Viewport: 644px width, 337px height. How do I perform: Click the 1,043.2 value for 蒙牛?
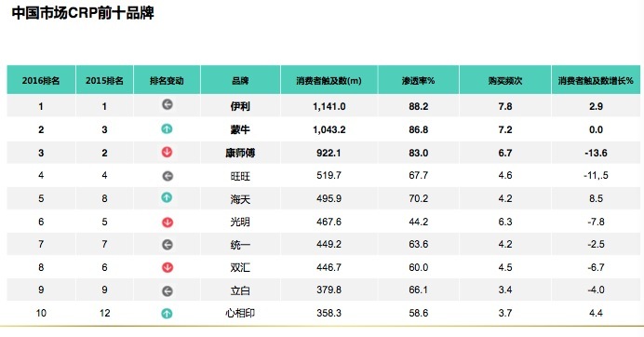[329, 130]
